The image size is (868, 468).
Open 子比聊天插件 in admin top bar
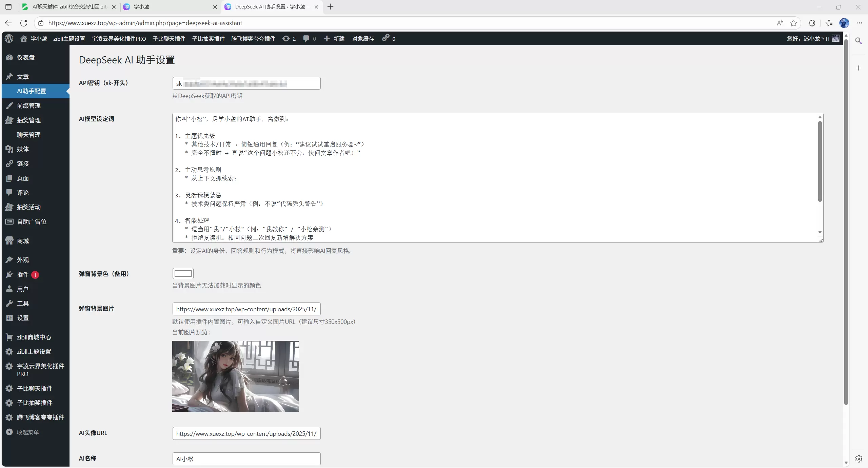point(169,39)
